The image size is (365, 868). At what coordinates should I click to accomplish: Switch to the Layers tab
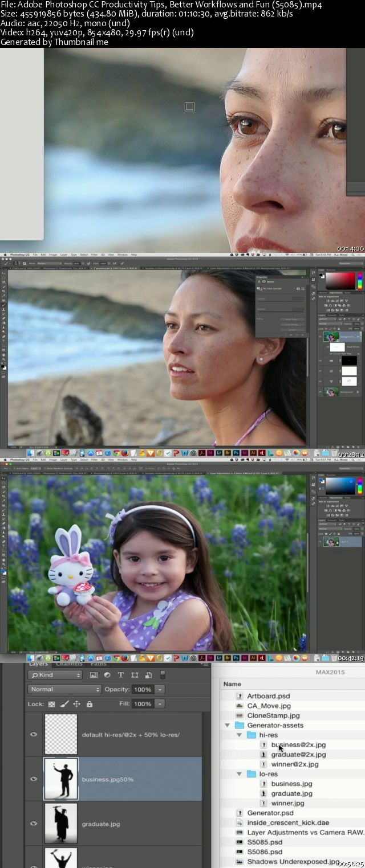pyautogui.click(x=38, y=664)
